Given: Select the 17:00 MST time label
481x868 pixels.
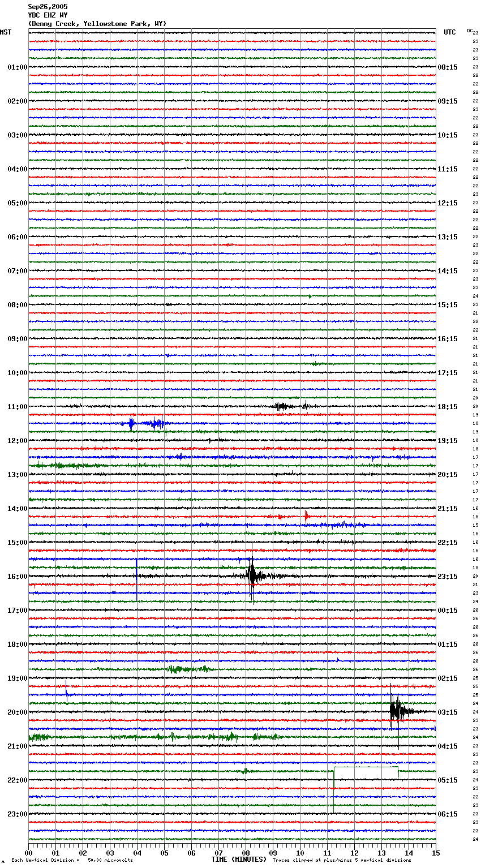Looking at the screenshot, I should (x=17, y=611).
